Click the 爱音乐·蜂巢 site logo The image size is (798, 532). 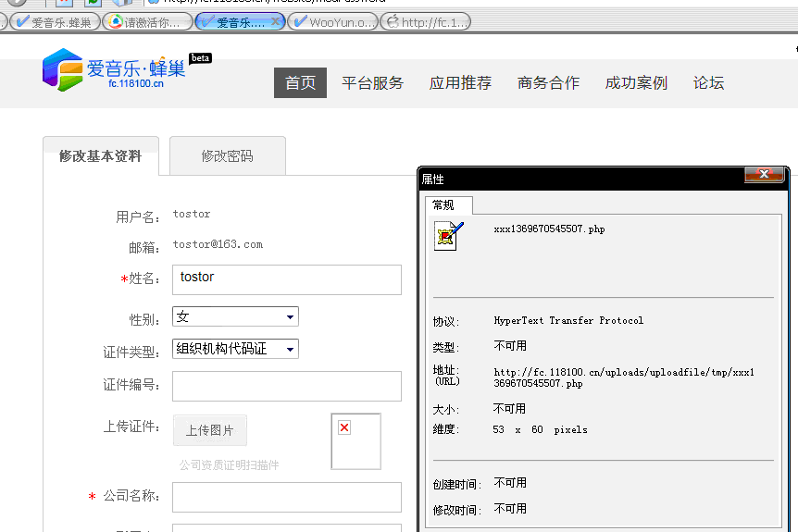click(x=114, y=70)
